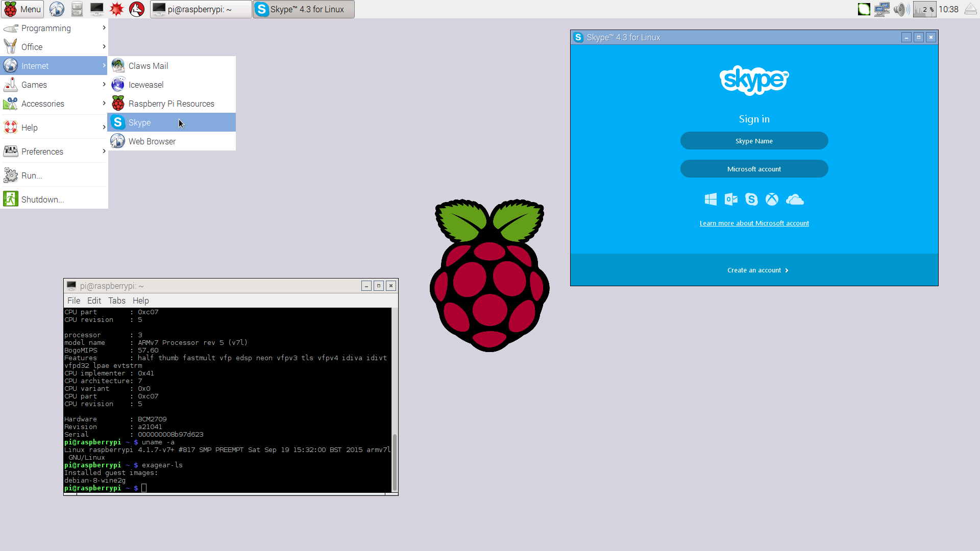Expand the Accessories submenu
The width and height of the screenshot is (980, 551).
point(54,104)
